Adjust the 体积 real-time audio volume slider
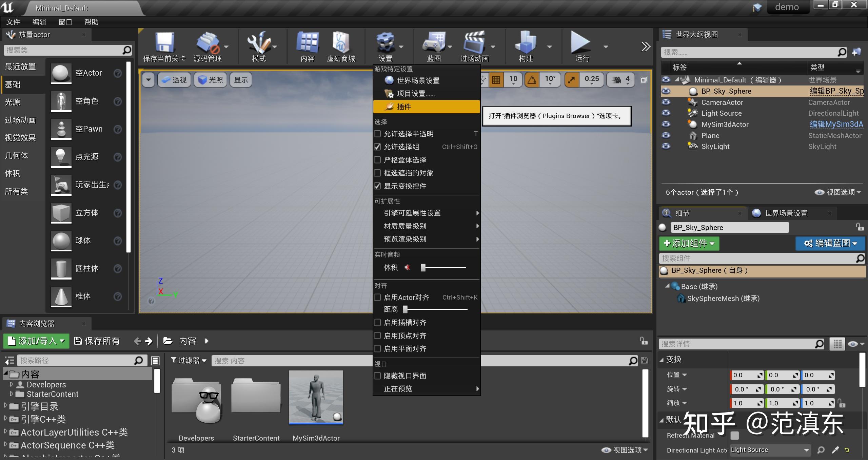Viewport: 868px width, 460px height. point(422,268)
